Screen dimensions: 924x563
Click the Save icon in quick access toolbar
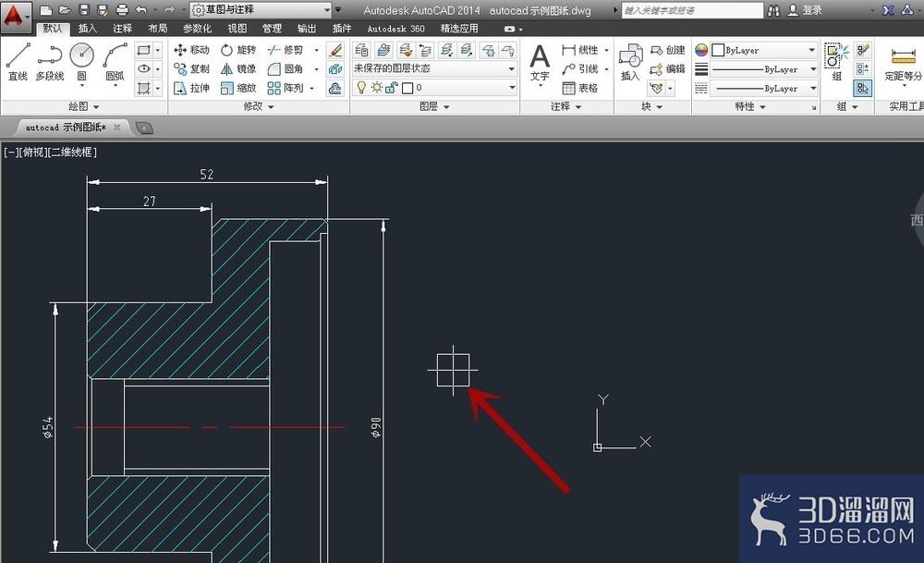click(84, 9)
